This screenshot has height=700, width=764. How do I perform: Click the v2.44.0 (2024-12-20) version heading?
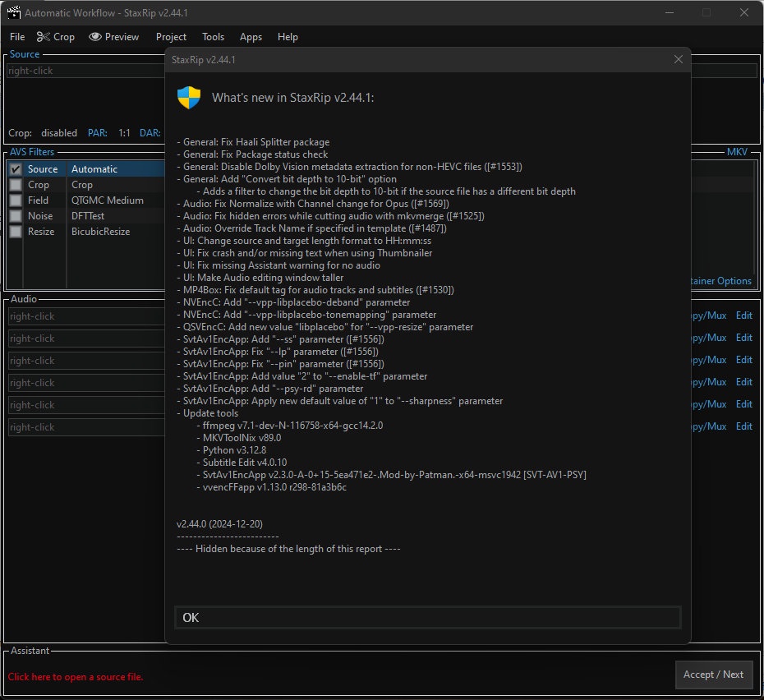[x=219, y=524]
